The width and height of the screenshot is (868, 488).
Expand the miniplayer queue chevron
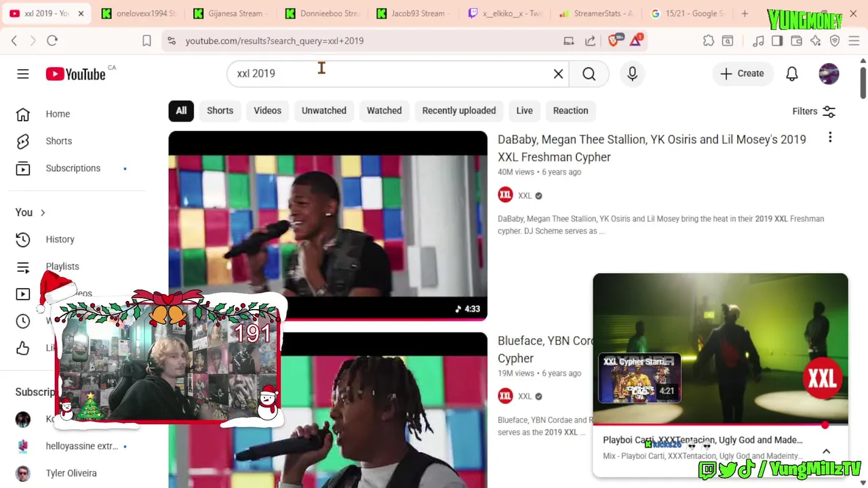(826, 451)
